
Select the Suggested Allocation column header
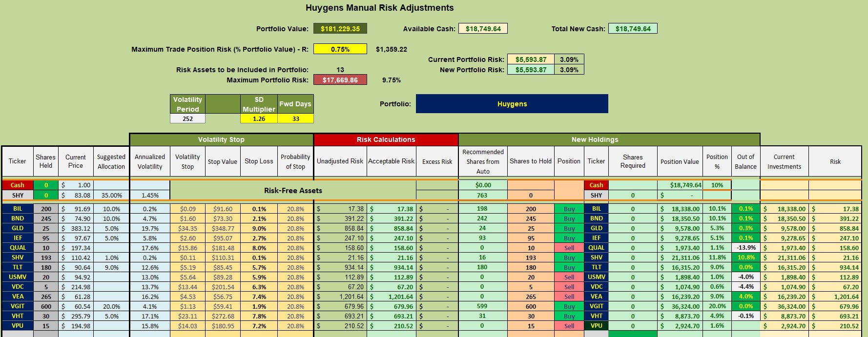111,161
